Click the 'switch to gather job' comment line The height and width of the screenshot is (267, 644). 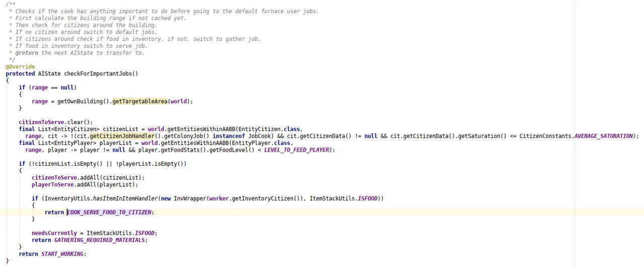[x=135, y=39]
